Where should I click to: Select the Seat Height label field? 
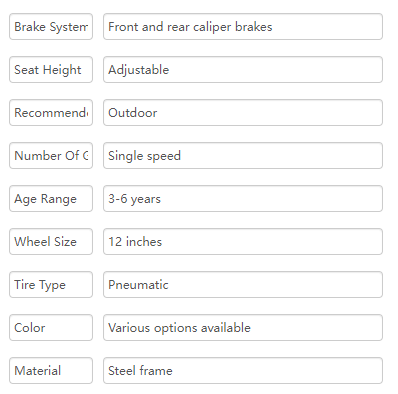(x=51, y=70)
